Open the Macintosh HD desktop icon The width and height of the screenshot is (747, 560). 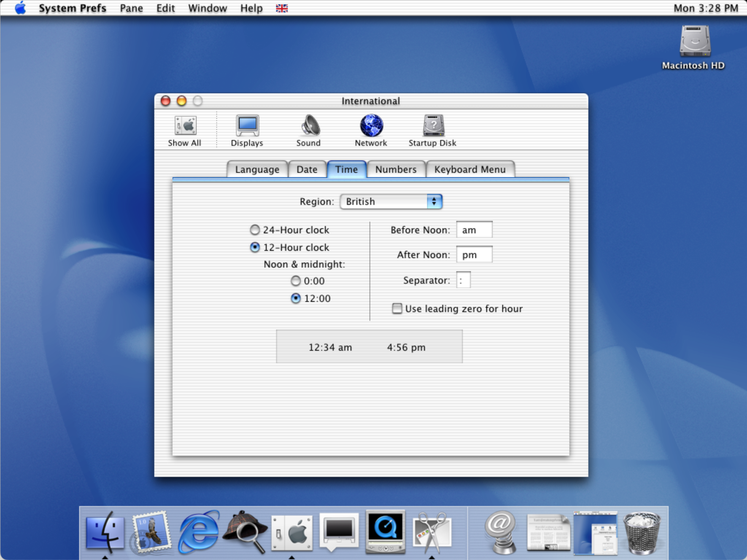tap(694, 47)
